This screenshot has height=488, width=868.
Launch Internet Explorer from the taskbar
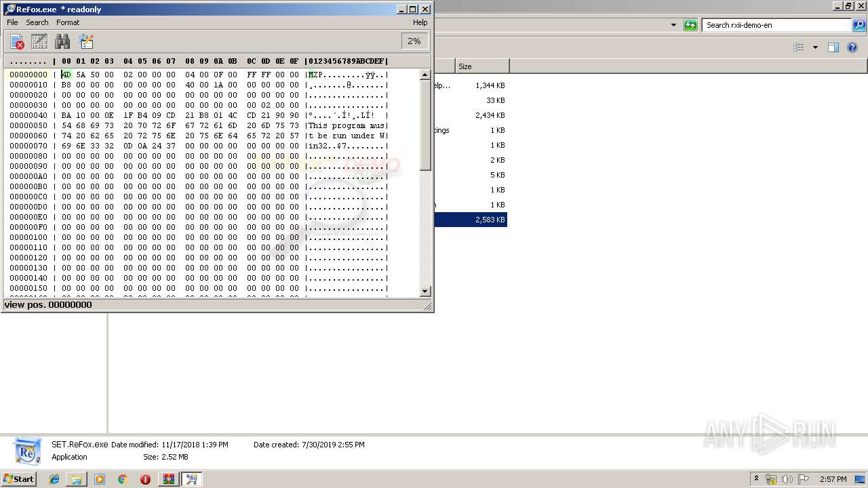[x=54, y=479]
